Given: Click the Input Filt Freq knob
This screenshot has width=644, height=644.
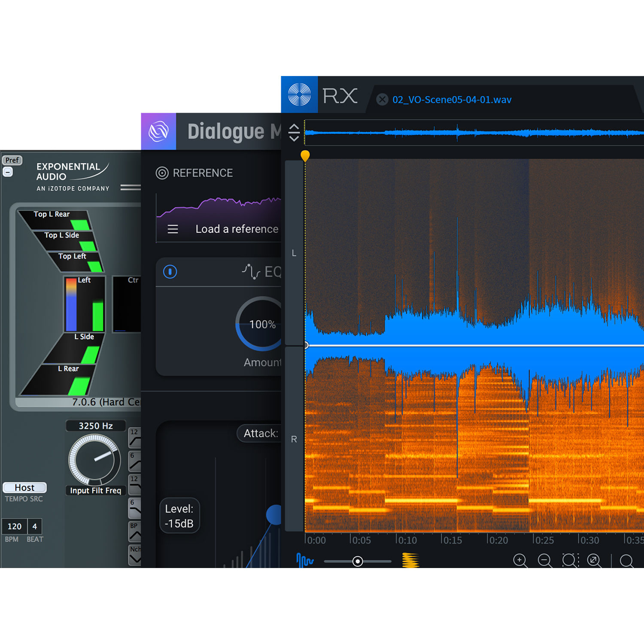Looking at the screenshot, I should tap(94, 459).
